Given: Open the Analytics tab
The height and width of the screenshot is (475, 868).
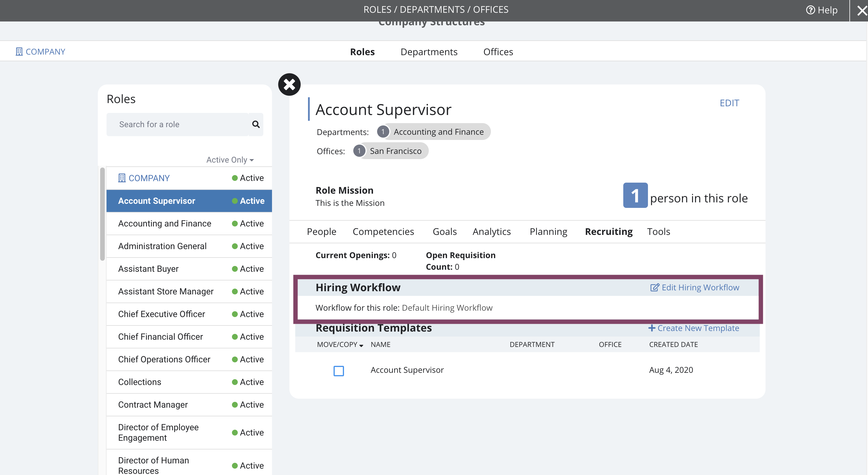Looking at the screenshot, I should [491, 232].
